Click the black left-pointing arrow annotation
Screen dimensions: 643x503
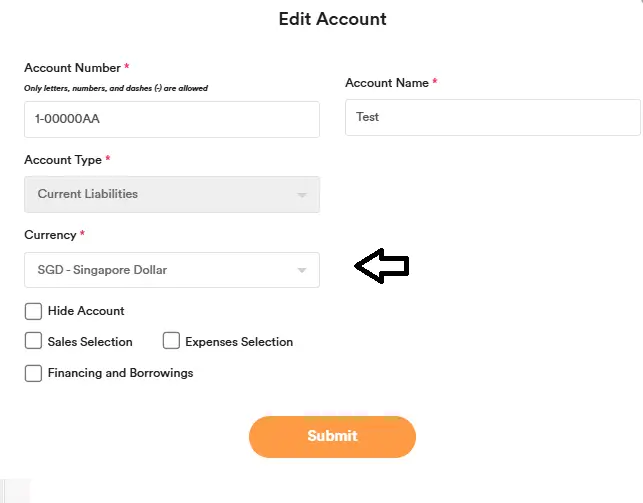383,265
